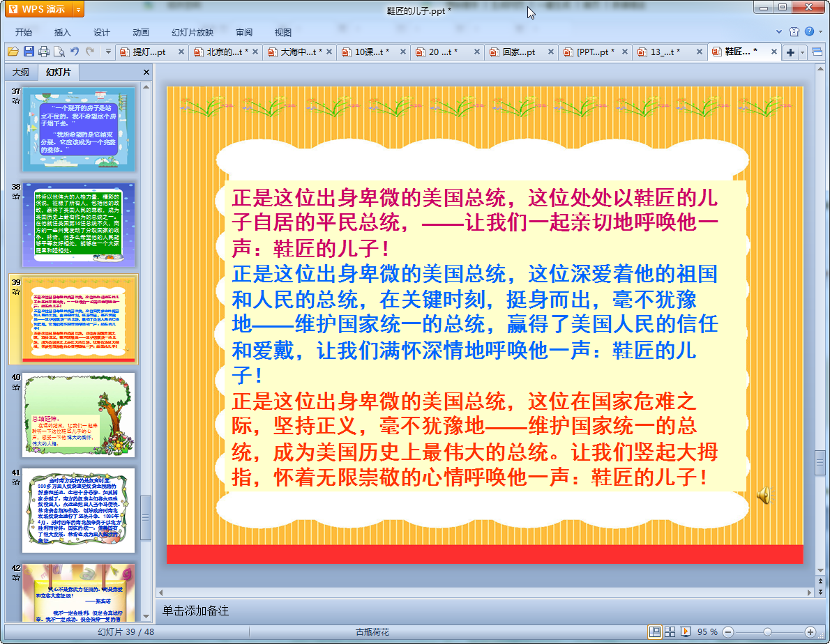Open the 插入 menu tab
The height and width of the screenshot is (644, 830).
click(x=63, y=32)
